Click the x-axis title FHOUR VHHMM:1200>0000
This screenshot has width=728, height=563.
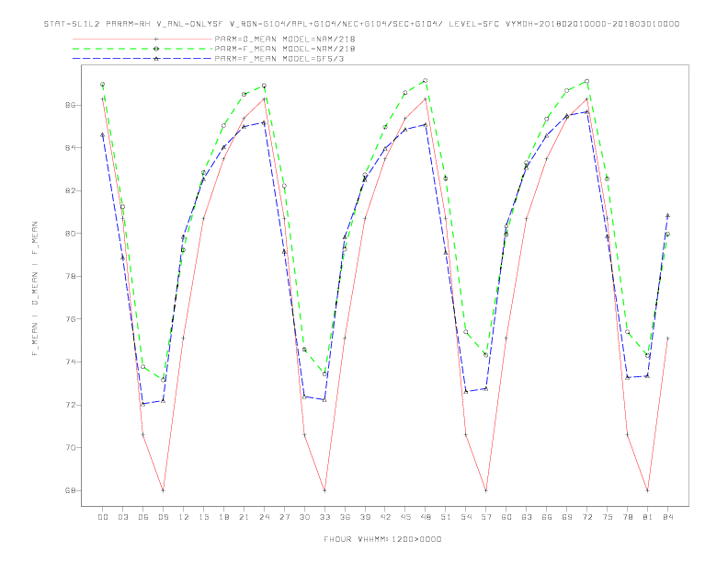(382, 539)
